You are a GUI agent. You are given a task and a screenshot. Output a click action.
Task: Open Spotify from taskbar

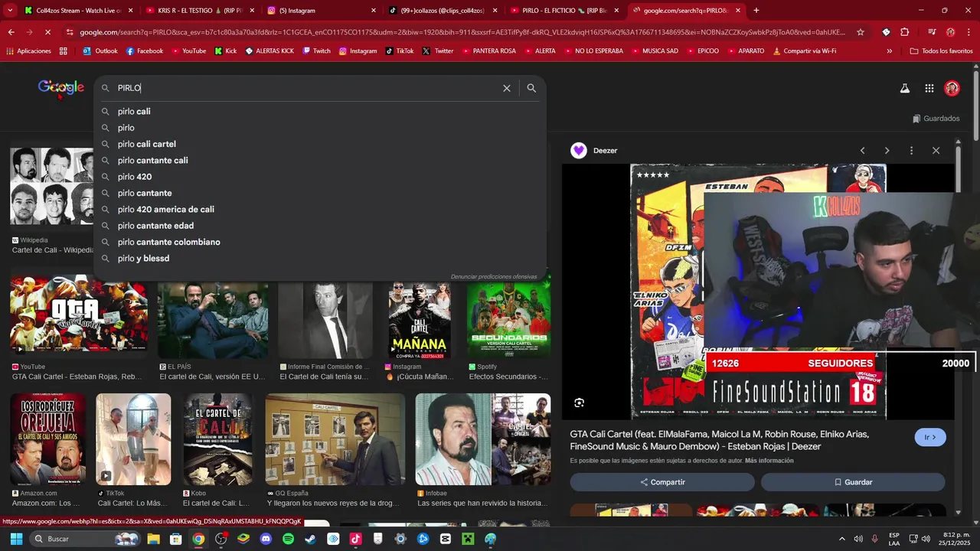pos(288,539)
